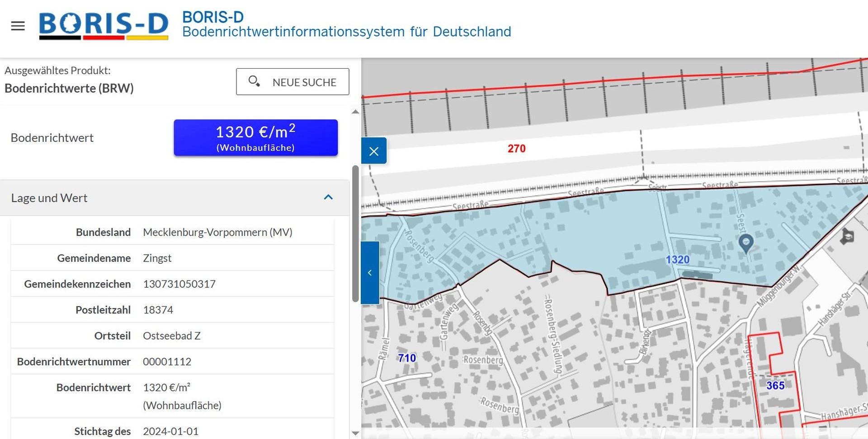Collapse the Lage und Wert section

click(329, 197)
